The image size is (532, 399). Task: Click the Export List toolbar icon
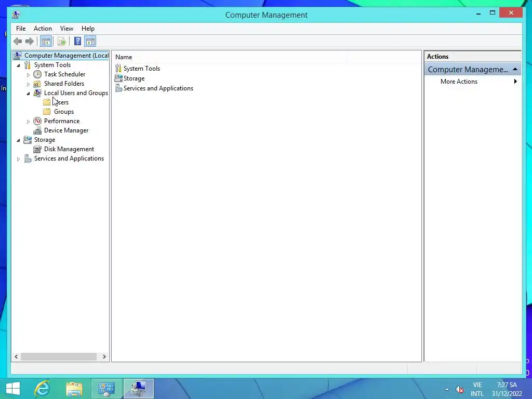[61, 42]
